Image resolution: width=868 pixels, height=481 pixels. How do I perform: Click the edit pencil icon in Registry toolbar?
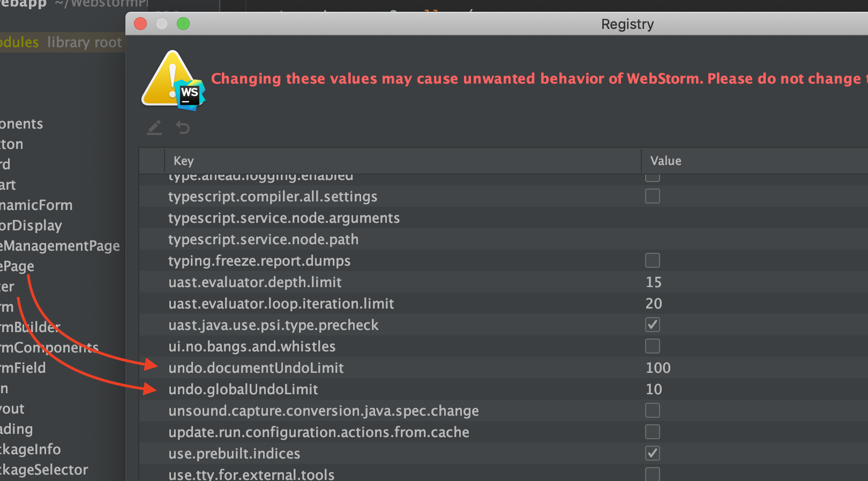coord(154,127)
